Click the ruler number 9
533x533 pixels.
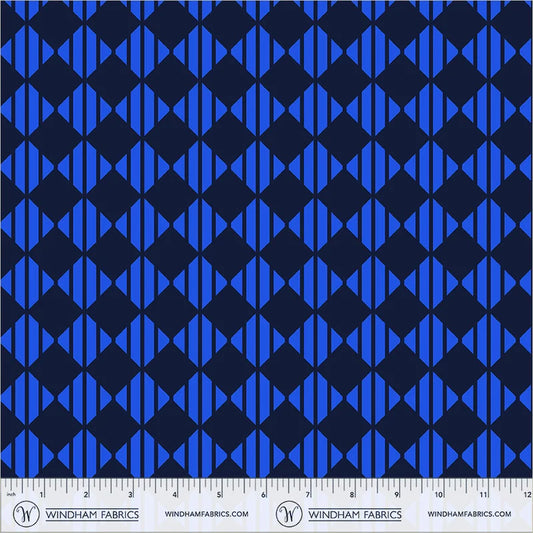coord(396,495)
